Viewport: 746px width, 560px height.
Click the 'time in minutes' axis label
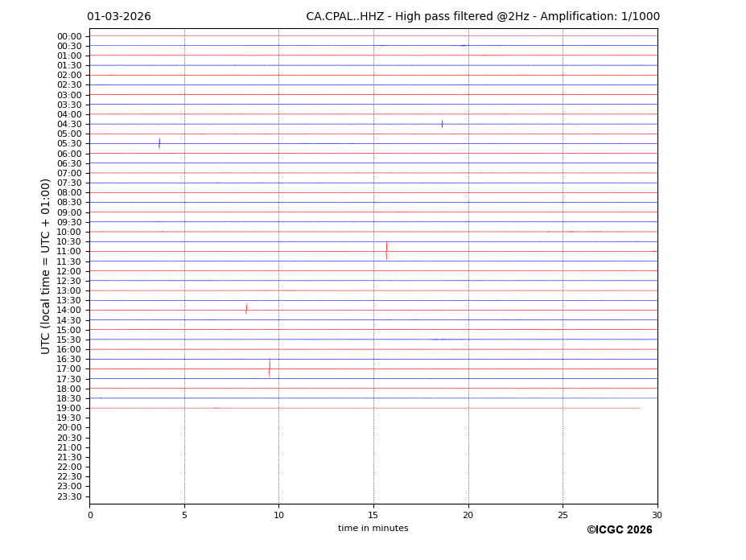[373, 528]
